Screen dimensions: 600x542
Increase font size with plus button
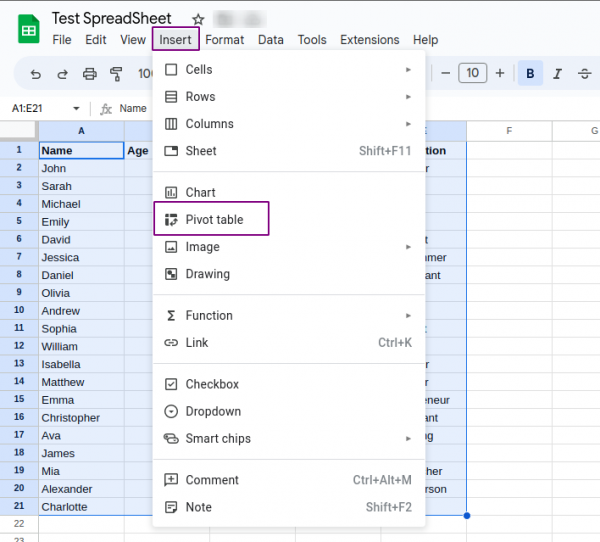pos(500,73)
